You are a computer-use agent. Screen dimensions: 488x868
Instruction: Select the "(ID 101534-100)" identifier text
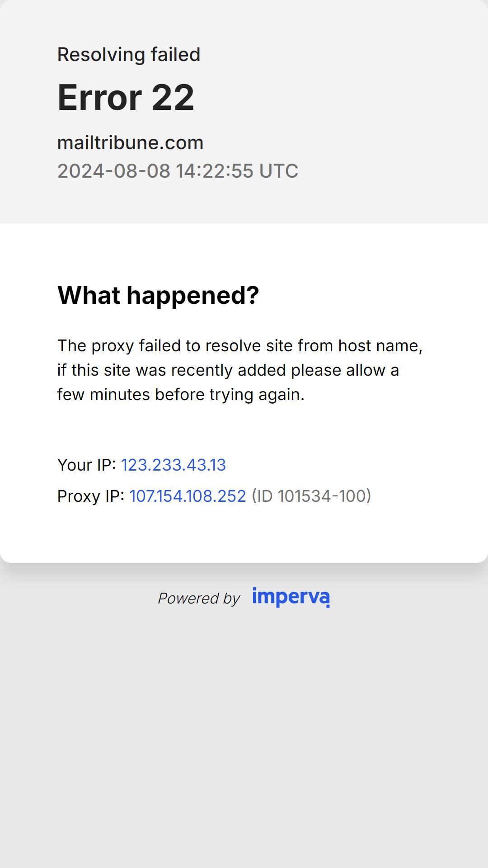tap(311, 496)
